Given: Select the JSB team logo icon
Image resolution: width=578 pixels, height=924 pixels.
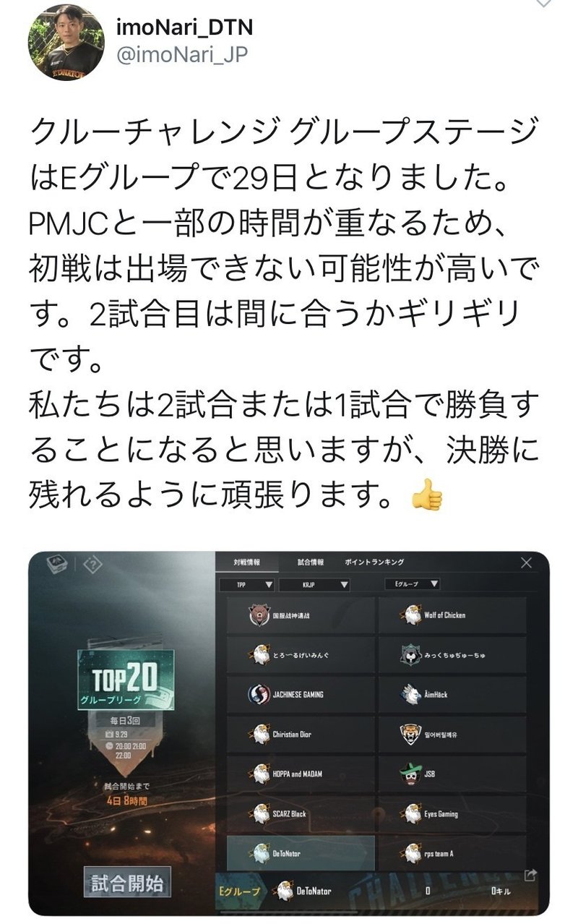Looking at the screenshot, I should pyautogui.click(x=410, y=774).
